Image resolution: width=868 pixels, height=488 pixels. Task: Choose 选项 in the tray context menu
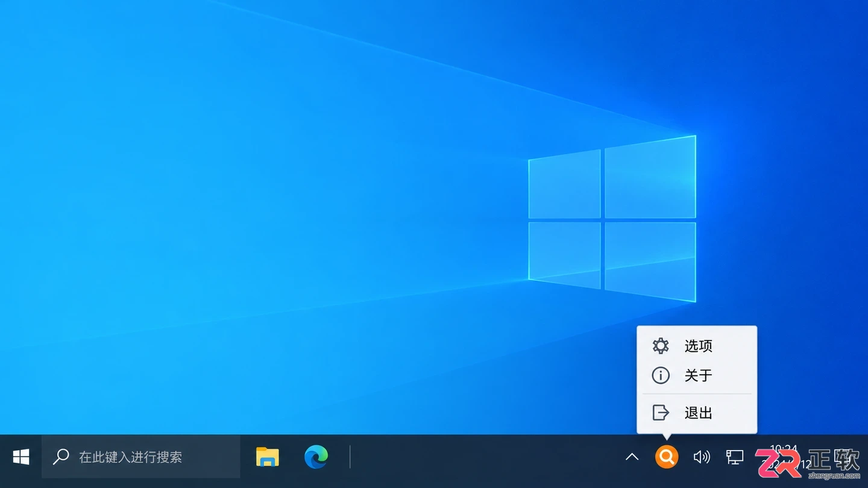[x=697, y=346]
